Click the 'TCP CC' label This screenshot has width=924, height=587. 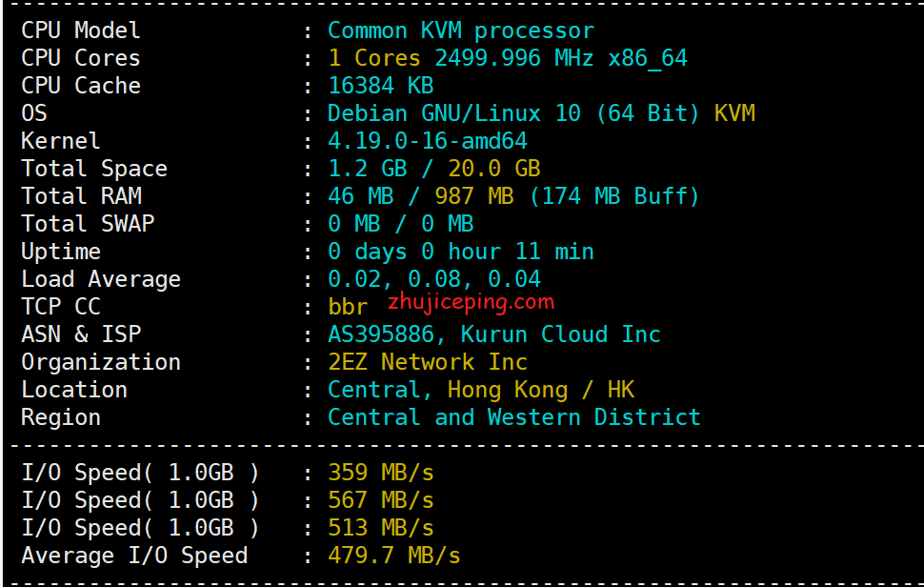(61, 307)
